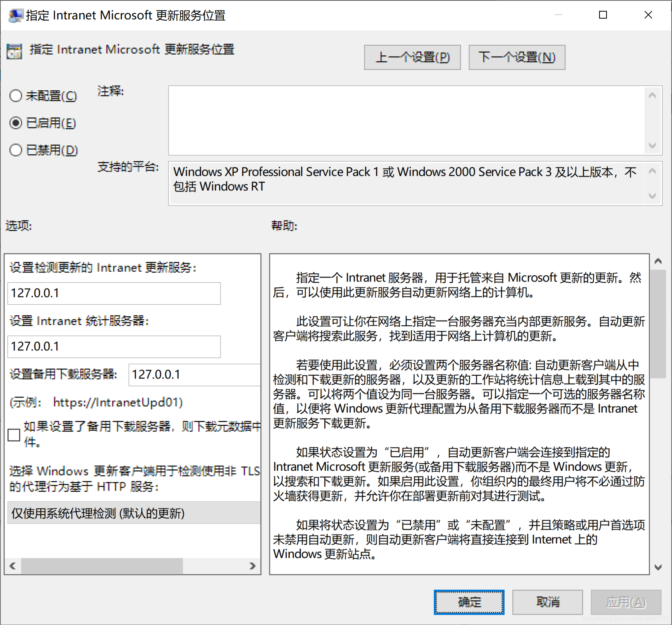Close the dialog window
672x625 pixels.
pyautogui.click(x=648, y=15)
